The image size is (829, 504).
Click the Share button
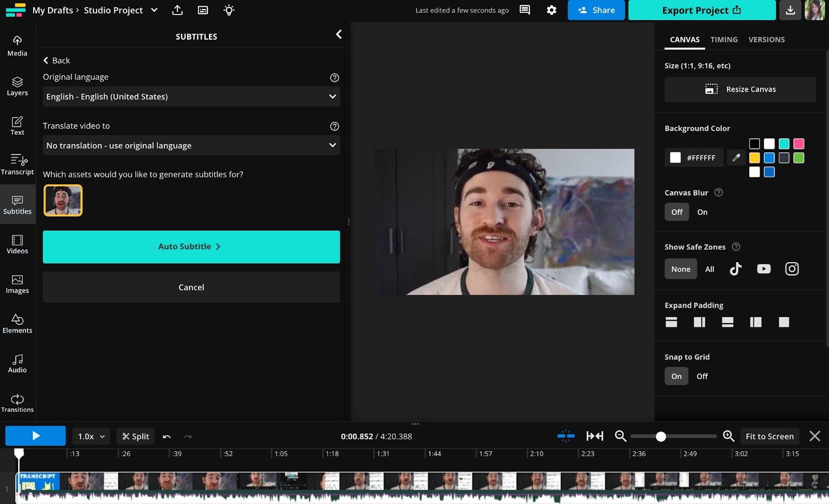(x=596, y=10)
